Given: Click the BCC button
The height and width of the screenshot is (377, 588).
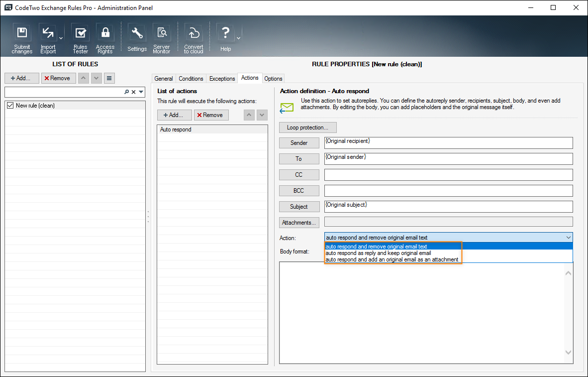Looking at the screenshot, I should point(299,191).
